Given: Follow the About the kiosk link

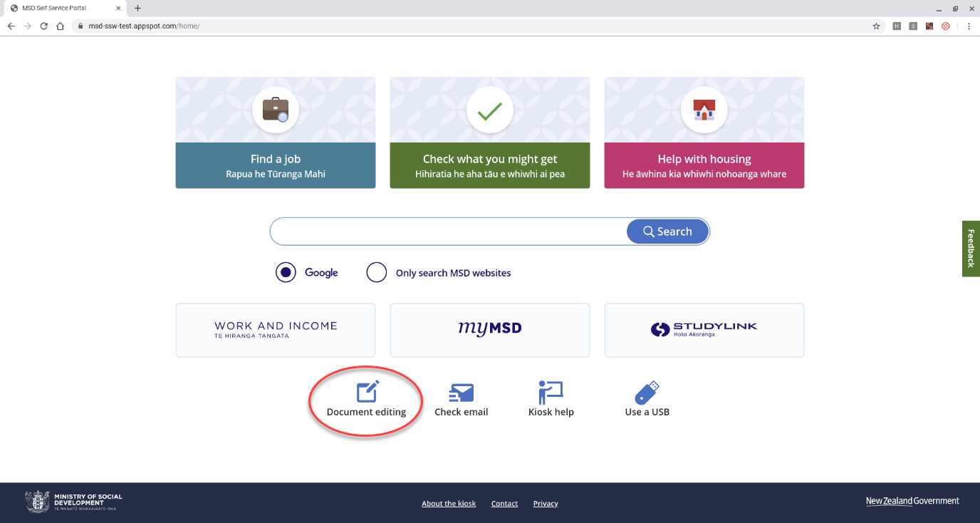Looking at the screenshot, I should pyautogui.click(x=449, y=503).
